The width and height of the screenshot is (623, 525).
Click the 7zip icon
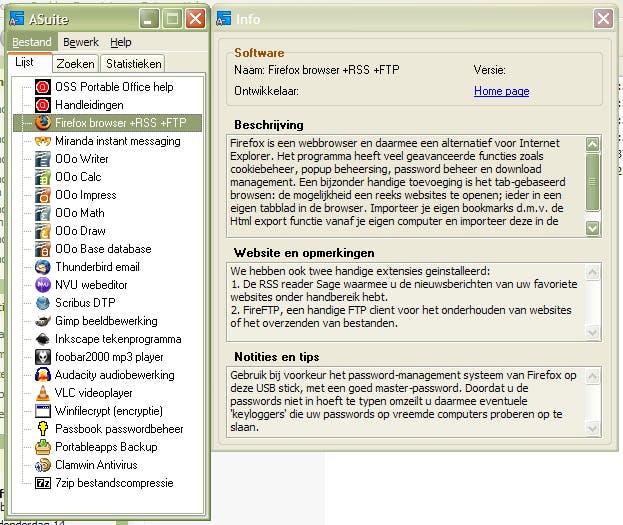(43, 483)
